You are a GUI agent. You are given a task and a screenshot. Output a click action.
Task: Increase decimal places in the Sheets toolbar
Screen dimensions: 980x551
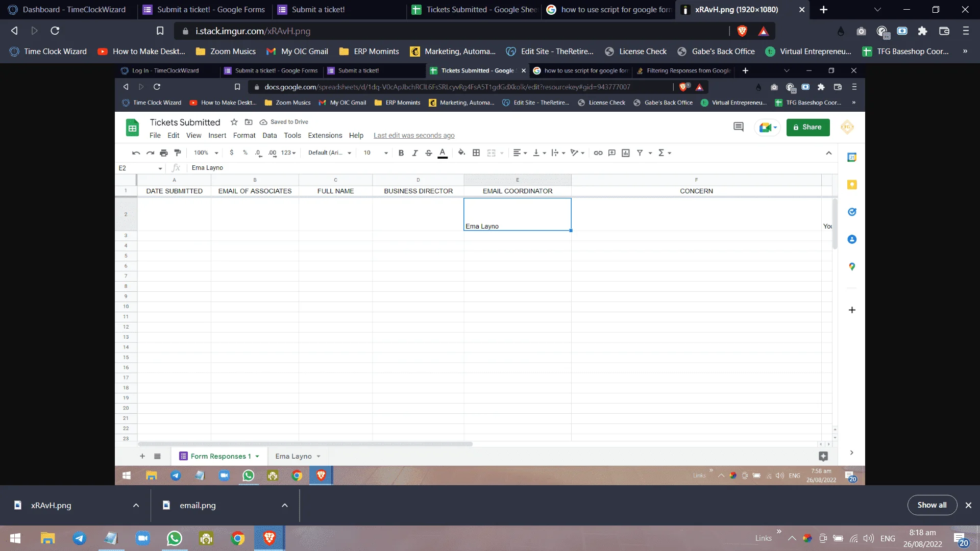(x=272, y=153)
